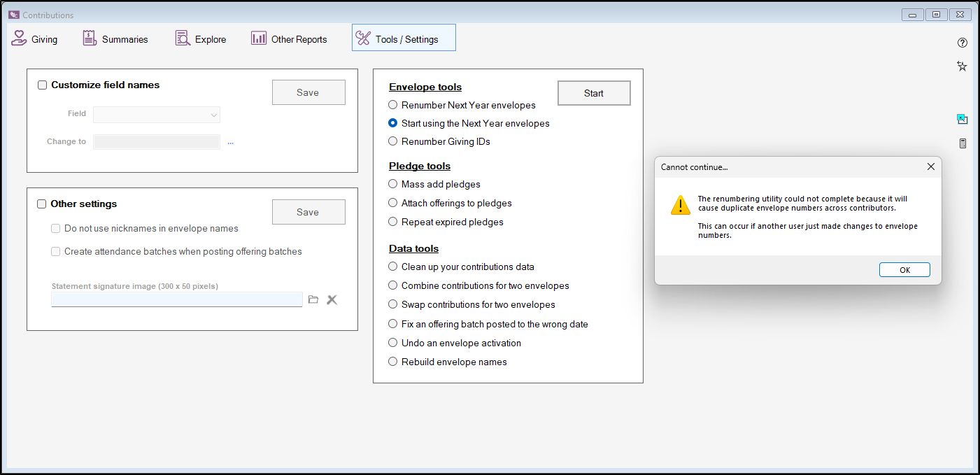This screenshot has height=475, width=980.
Task: Switch to the Summaries tab
Action: [x=115, y=39]
